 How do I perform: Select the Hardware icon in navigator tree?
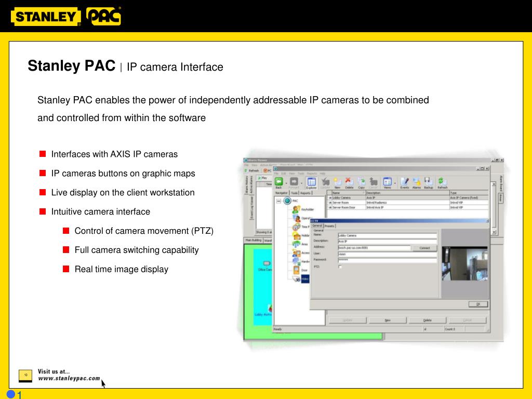pos(297,261)
